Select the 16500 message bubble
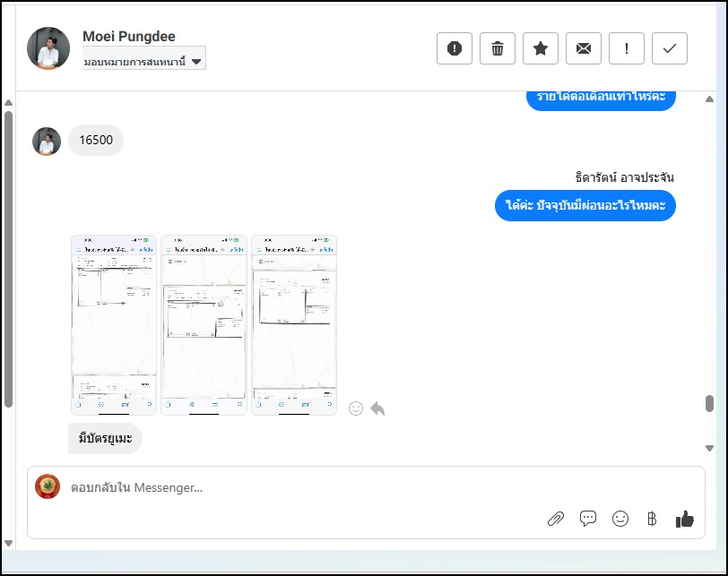The height and width of the screenshot is (576, 728). coord(96,140)
